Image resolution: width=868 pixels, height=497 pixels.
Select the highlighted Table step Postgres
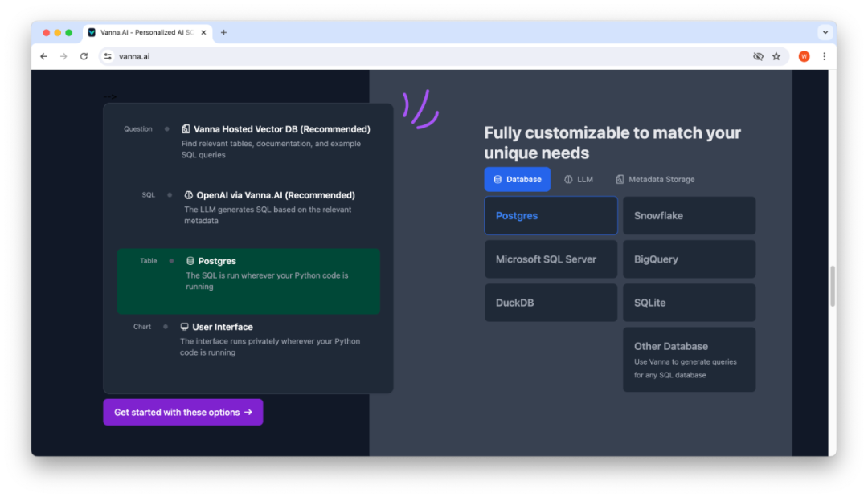248,281
